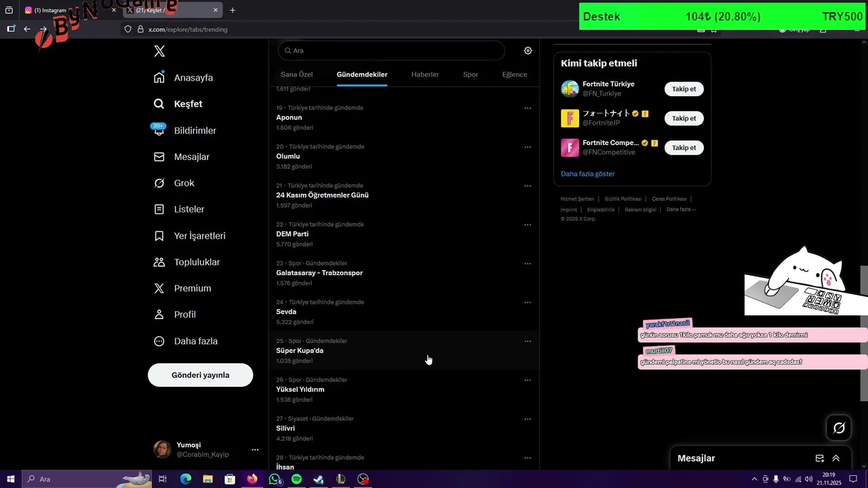The width and height of the screenshot is (868, 488).
Task: Open Keşfet explore section
Action: 178,104
